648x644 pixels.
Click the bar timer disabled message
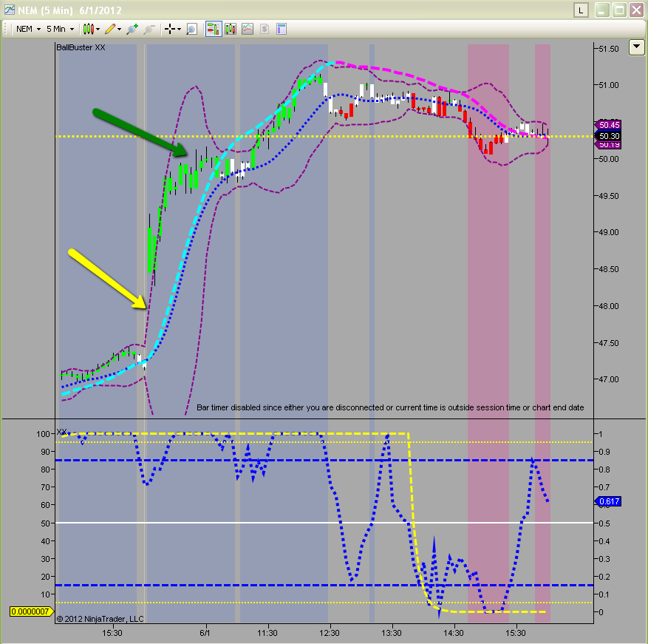point(390,407)
